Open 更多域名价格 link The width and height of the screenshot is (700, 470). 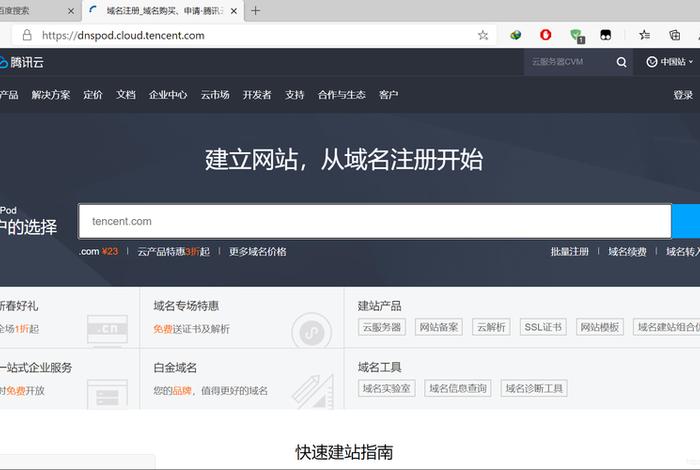point(258,252)
